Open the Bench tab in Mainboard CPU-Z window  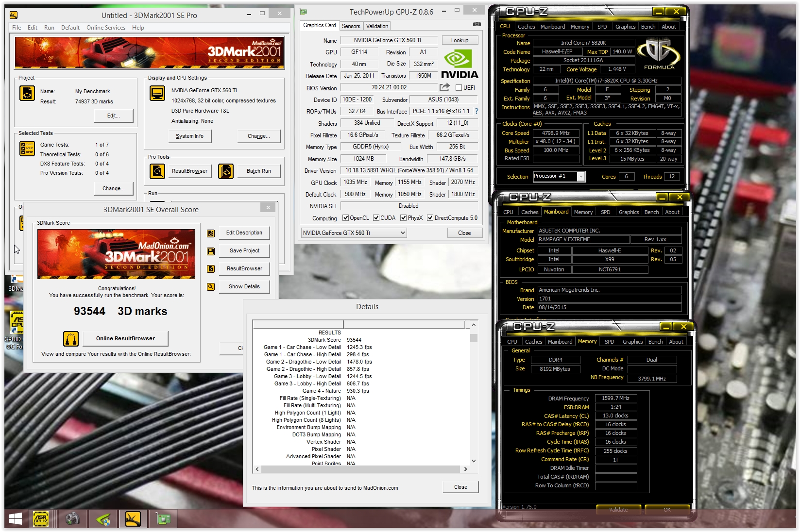[651, 212]
